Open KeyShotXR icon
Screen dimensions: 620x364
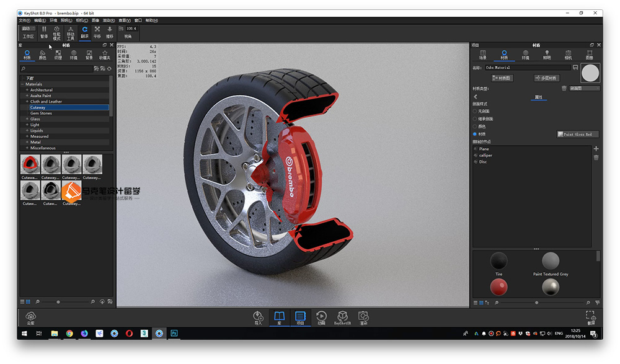click(x=342, y=317)
